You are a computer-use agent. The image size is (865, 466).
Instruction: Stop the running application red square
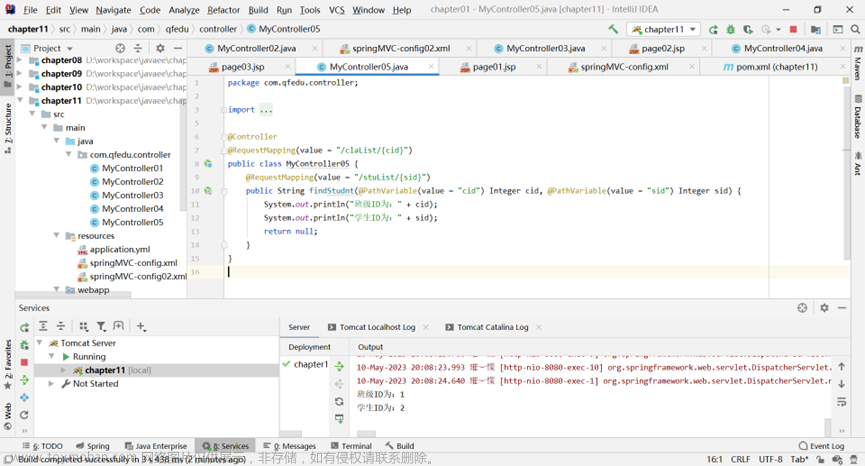(x=793, y=29)
